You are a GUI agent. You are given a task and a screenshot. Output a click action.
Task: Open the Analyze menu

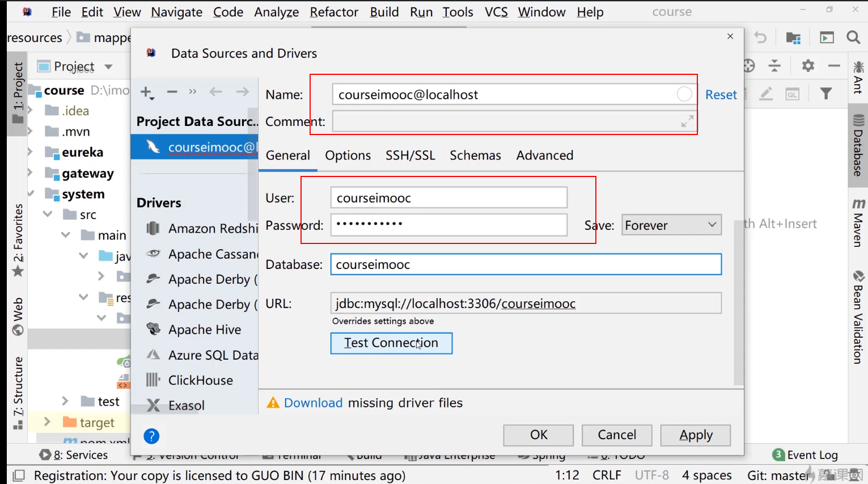point(276,12)
